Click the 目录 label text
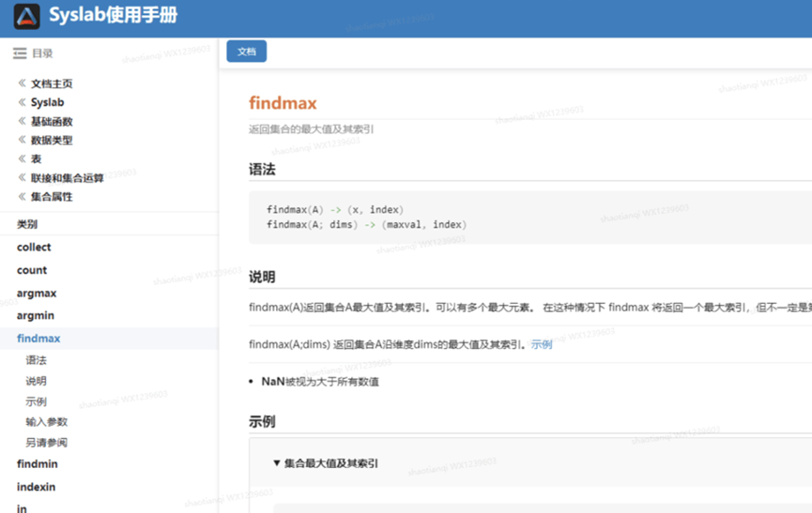Screen dimensions: 812x513 point(42,53)
